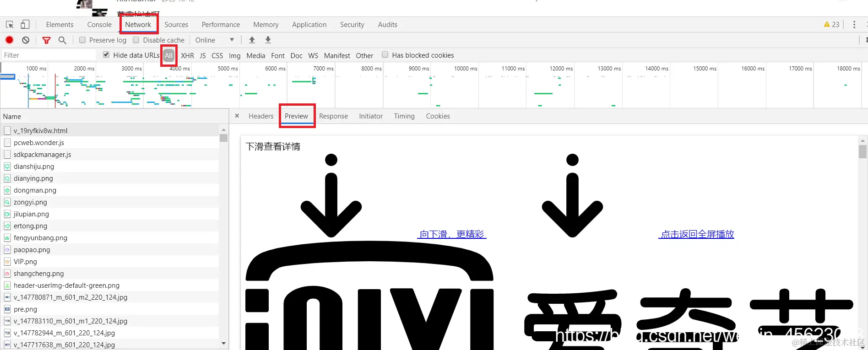
Task: Check Has blocked cookies checkbox
Action: coord(385,55)
